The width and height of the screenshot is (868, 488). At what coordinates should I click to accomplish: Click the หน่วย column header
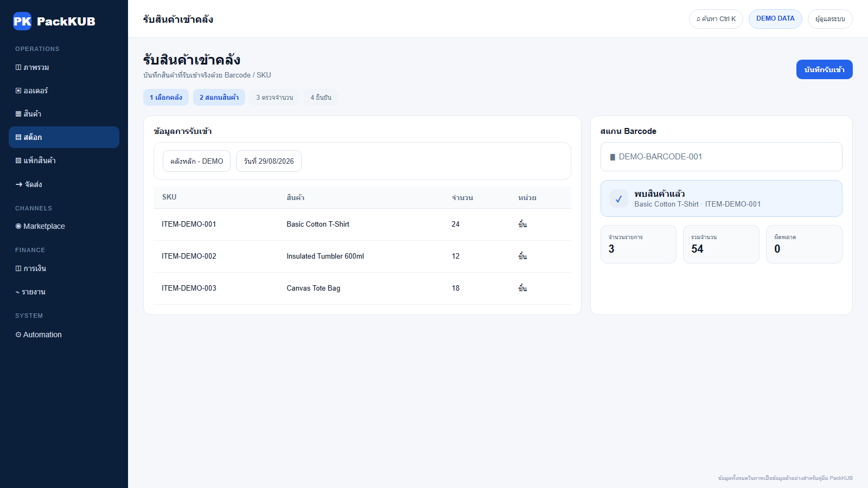(527, 197)
